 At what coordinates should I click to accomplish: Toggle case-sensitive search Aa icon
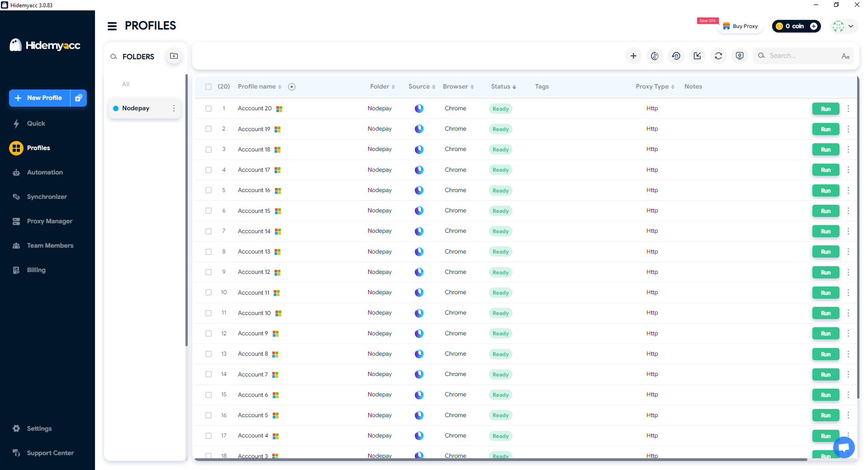coord(845,56)
